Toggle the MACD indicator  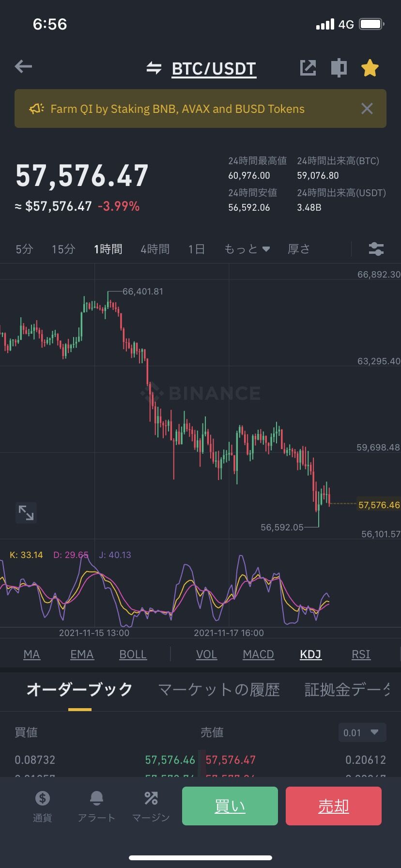point(258,654)
